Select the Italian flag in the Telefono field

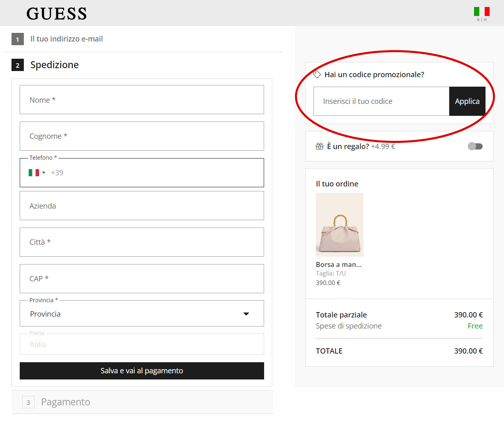[x=34, y=172]
